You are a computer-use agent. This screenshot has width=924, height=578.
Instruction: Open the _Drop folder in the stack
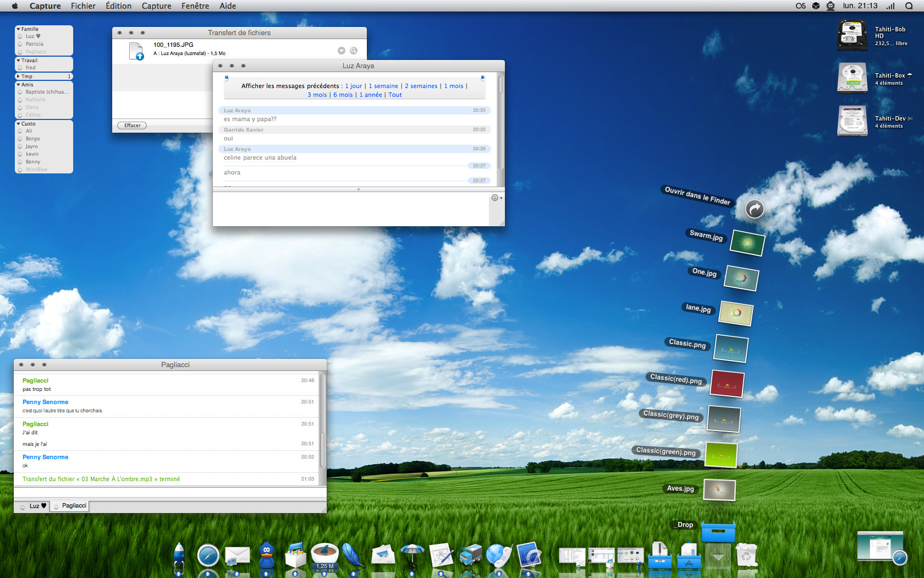(718, 532)
